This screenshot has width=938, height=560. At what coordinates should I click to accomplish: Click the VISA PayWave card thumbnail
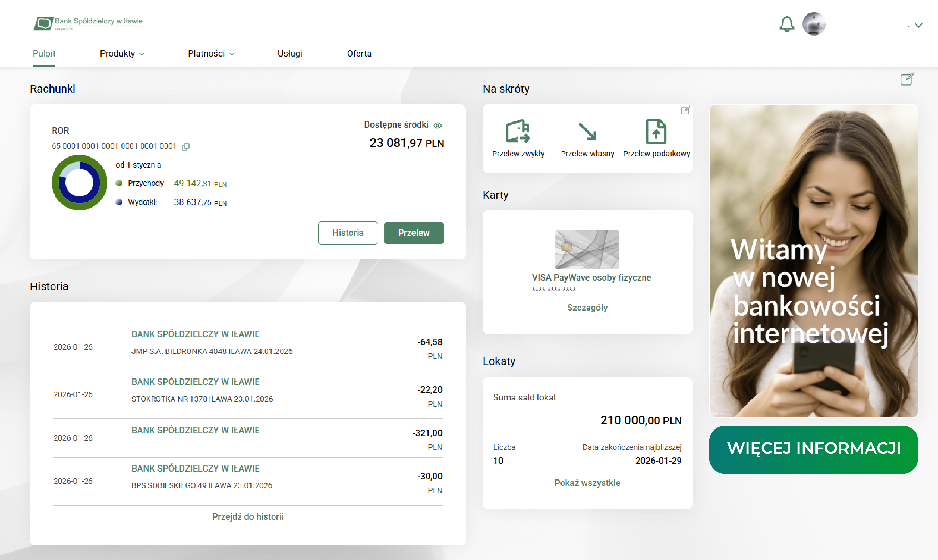(x=587, y=250)
